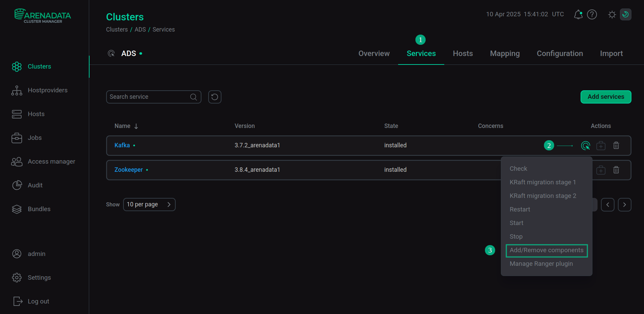Screen dimensions: 644x314
Task: Open the help question-mark icon
Action: coord(592,15)
